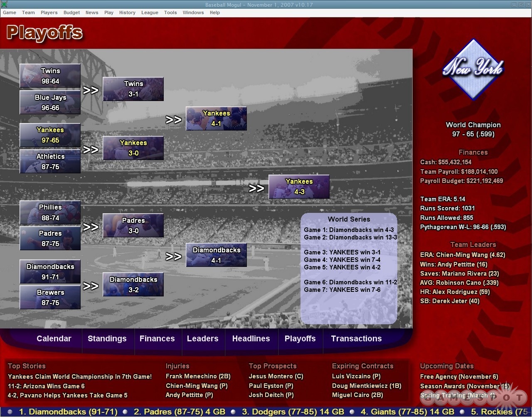The width and height of the screenshot is (532, 417).
Task: Click the >> arrow leading to Yankees 4-1
Action: 174,120
